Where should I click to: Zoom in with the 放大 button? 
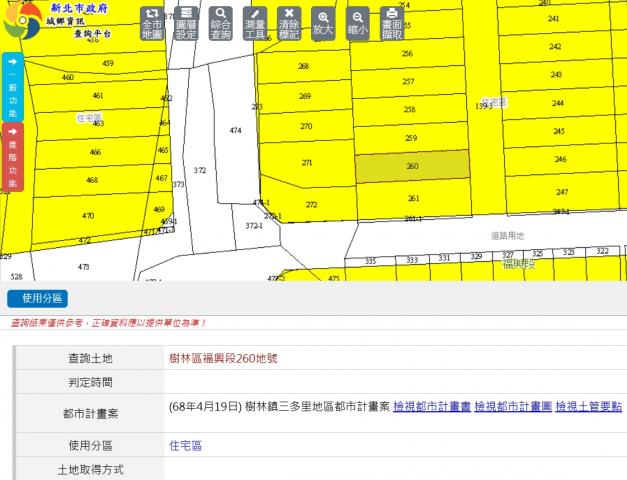(x=323, y=24)
